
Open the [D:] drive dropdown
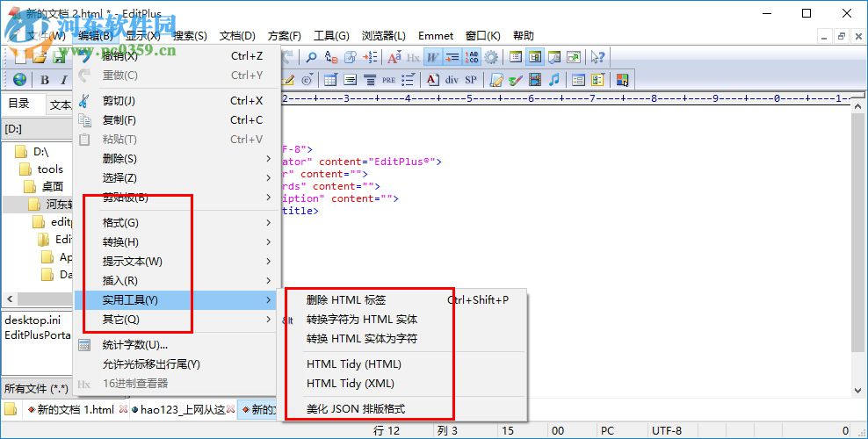(38, 129)
